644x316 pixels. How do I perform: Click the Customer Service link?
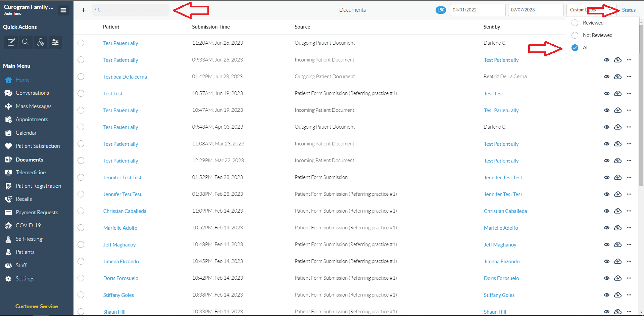36,306
